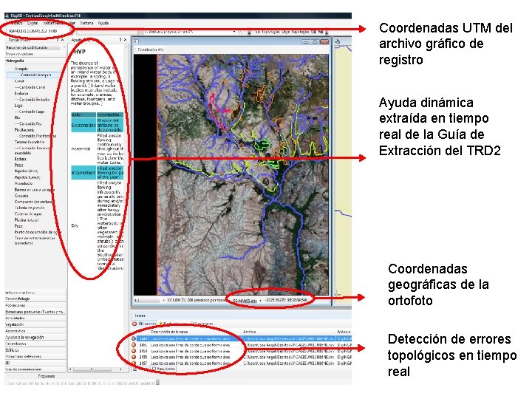Click the Ver Topologías button
Screen dimensions: 532x399
266,32
